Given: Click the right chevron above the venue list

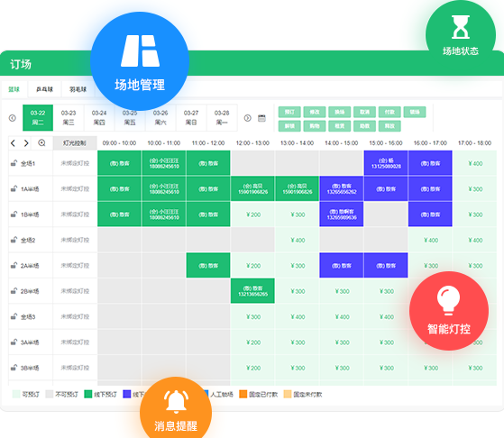Looking at the screenshot, I should point(26,143).
